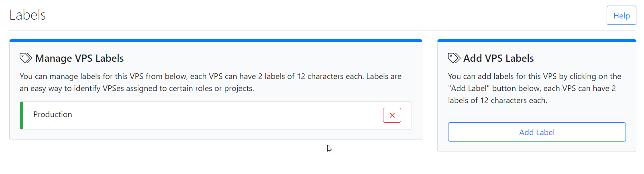Click "labels of 12 characters each." in Add card
The image size is (644, 174).
click(x=497, y=101)
